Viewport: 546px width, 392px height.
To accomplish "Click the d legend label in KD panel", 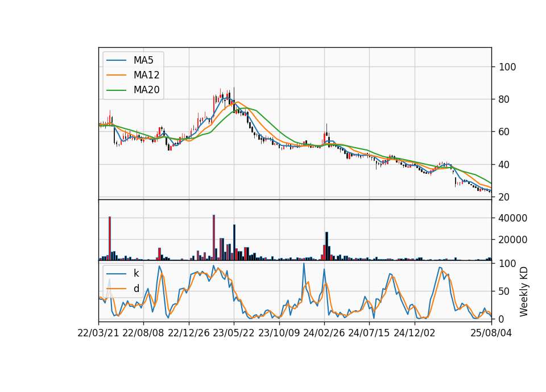I will [136, 289].
